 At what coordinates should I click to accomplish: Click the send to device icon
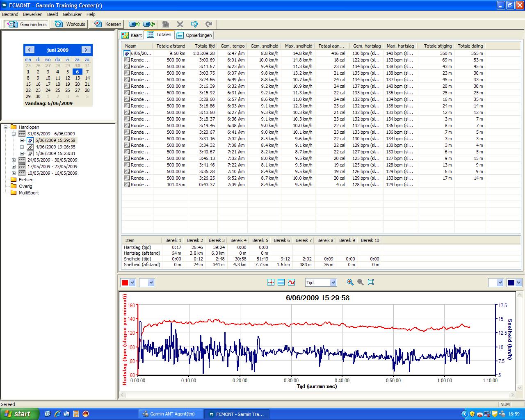(135, 24)
